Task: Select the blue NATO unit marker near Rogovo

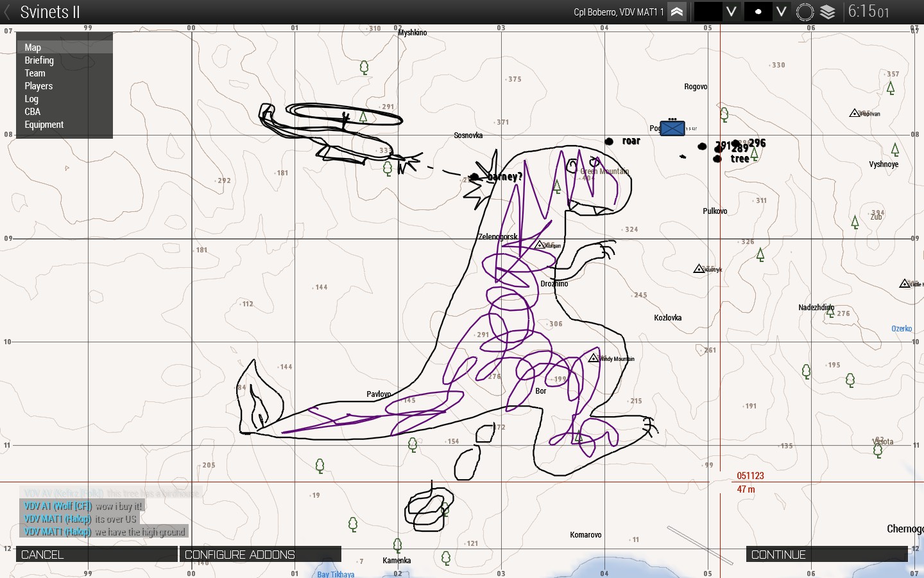Action: 672,128
